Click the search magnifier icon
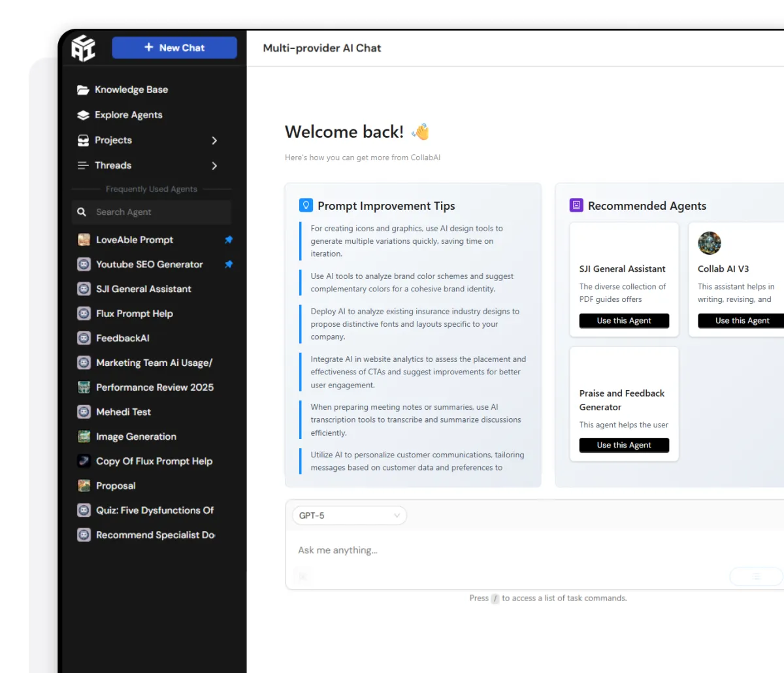 [82, 212]
